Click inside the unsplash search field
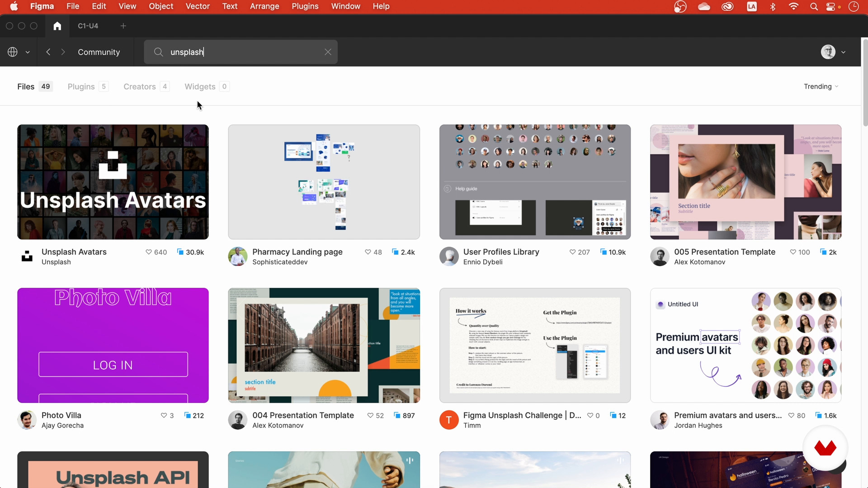This screenshot has width=868, height=488. (241, 52)
